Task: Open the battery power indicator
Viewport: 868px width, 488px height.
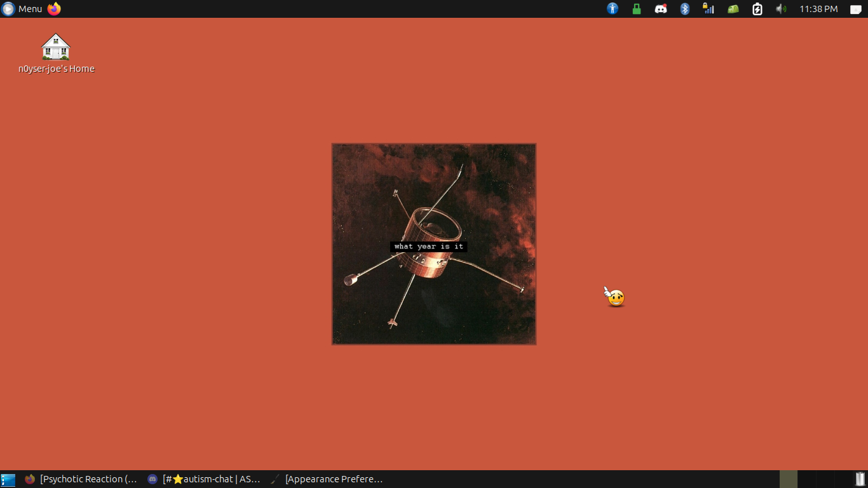Action: tap(757, 9)
